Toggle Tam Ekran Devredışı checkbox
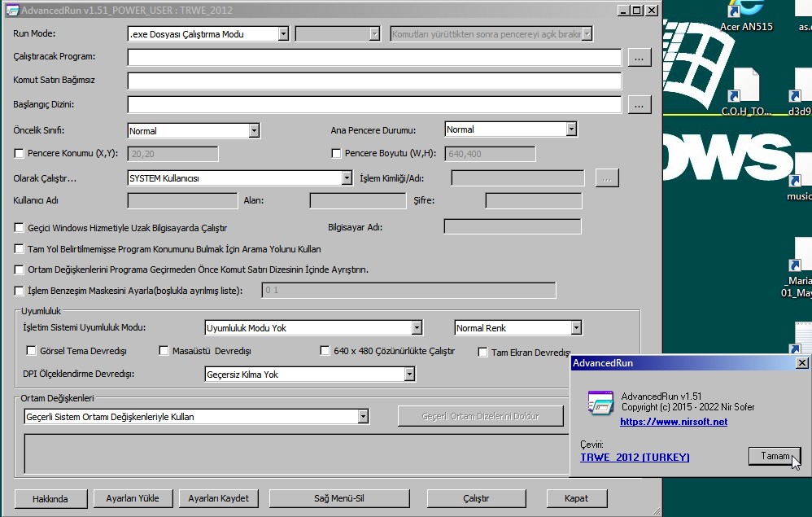 tap(482, 353)
